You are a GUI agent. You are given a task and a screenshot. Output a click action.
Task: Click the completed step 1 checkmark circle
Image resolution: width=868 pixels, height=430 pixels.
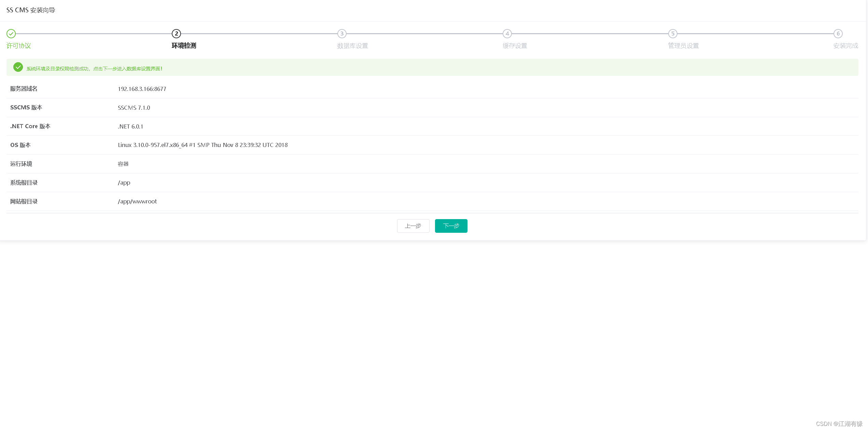pyautogui.click(x=11, y=33)
